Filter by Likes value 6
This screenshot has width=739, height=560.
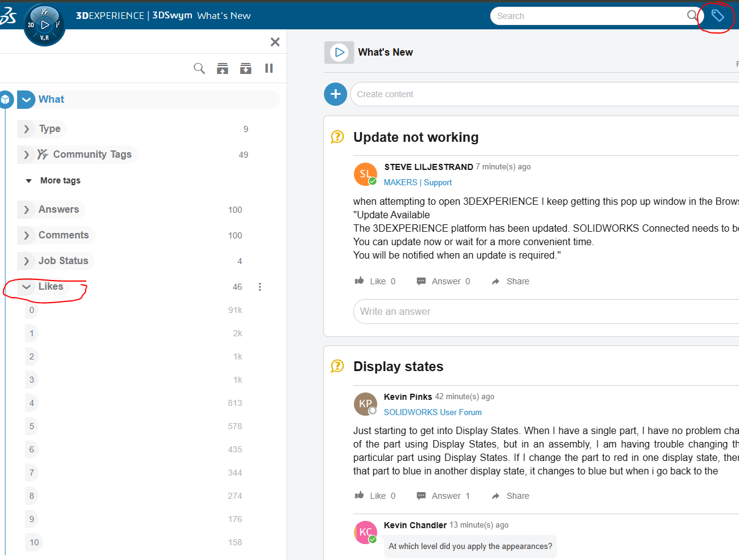[32, 449]
